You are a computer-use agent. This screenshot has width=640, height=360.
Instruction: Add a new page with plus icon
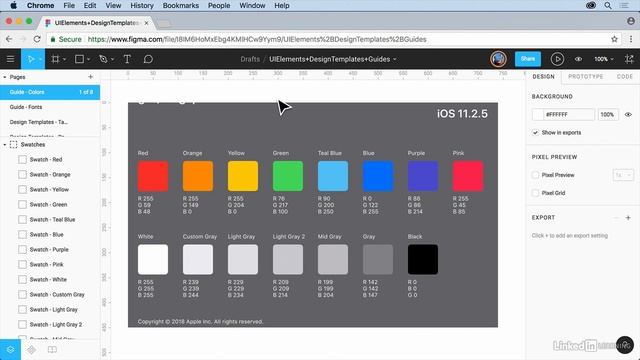point(90,77)
